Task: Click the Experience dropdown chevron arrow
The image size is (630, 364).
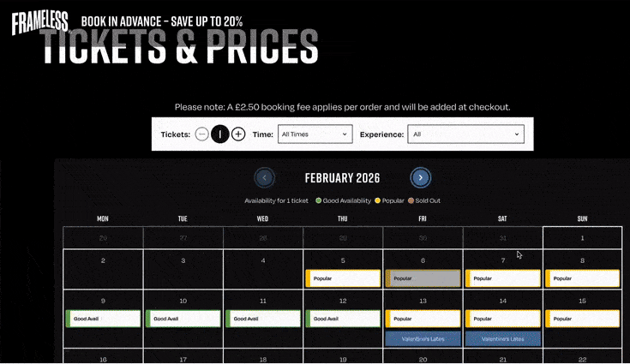Action: (x=517, y=134)
